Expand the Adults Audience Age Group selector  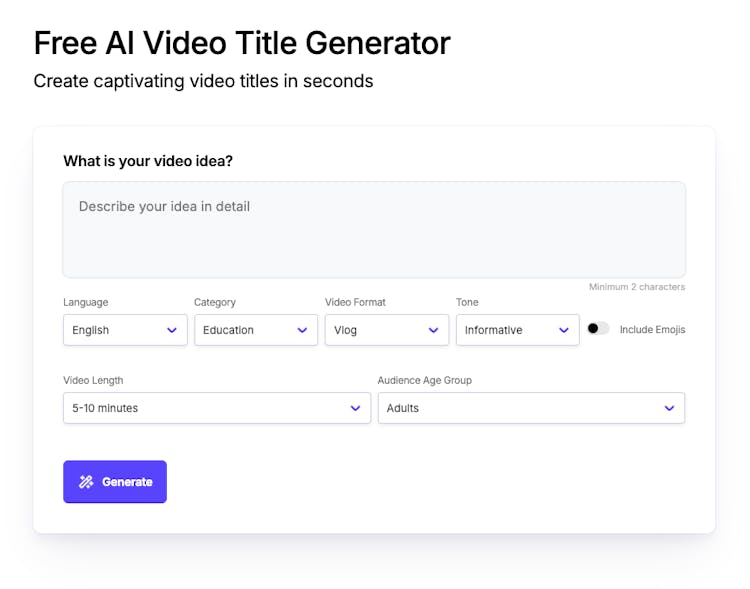coord(520,408)
